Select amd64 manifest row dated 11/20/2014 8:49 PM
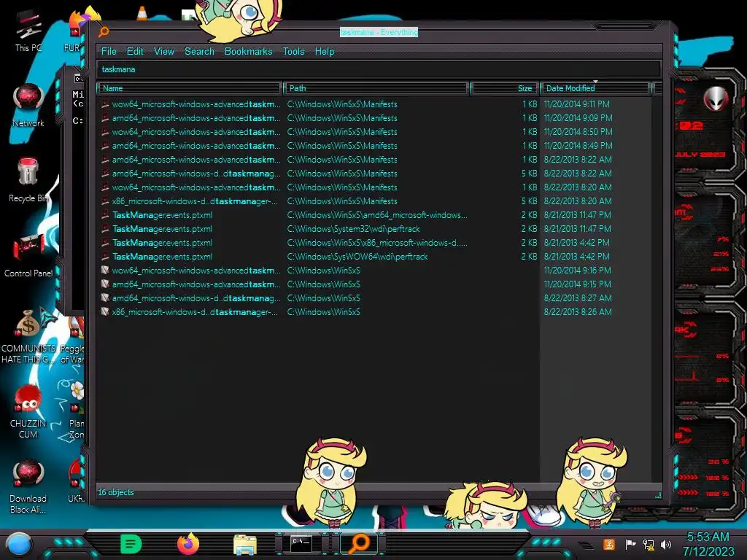 click(x=374, y=146)
